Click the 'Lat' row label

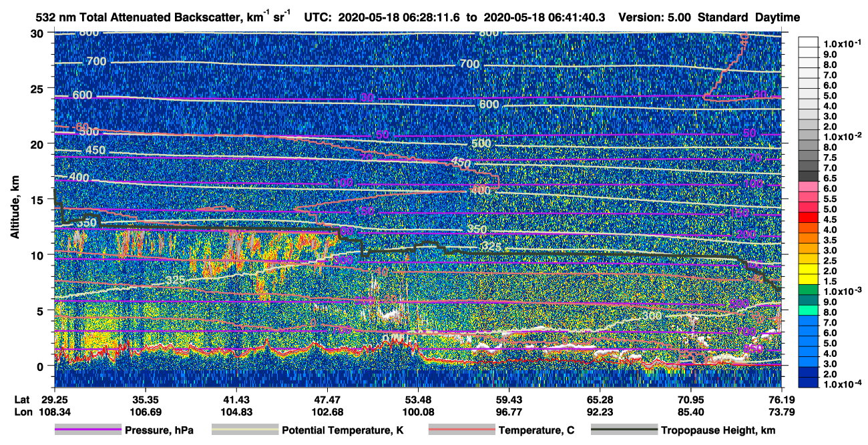point(22,400)
